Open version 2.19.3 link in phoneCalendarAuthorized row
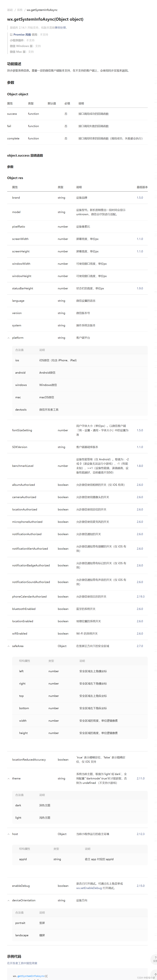Viewport: 157px width, 980px height. tap(141, 597)
